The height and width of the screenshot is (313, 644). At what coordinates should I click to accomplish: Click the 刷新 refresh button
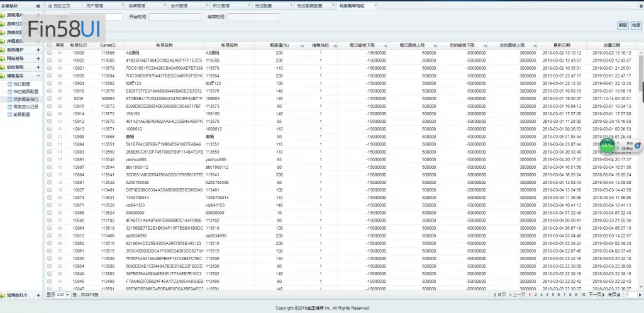(622, 25)
